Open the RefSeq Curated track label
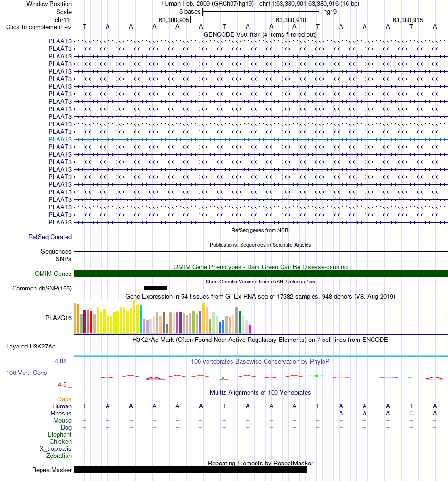The height and width of the screenshot is (481, 448). tap(50, 237)
